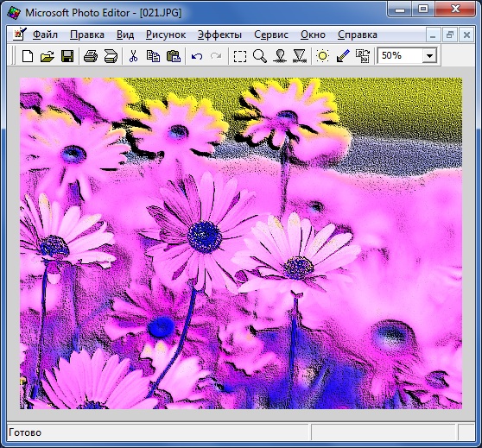Open a file with the folder icon

point(48,56)
